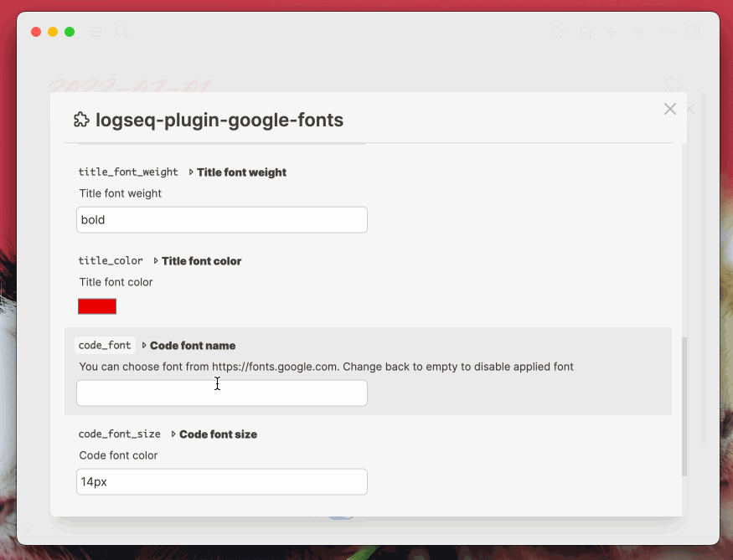Close the plugin settings dialog
Viewport: 733px width, 560px height.
[670, 109]
